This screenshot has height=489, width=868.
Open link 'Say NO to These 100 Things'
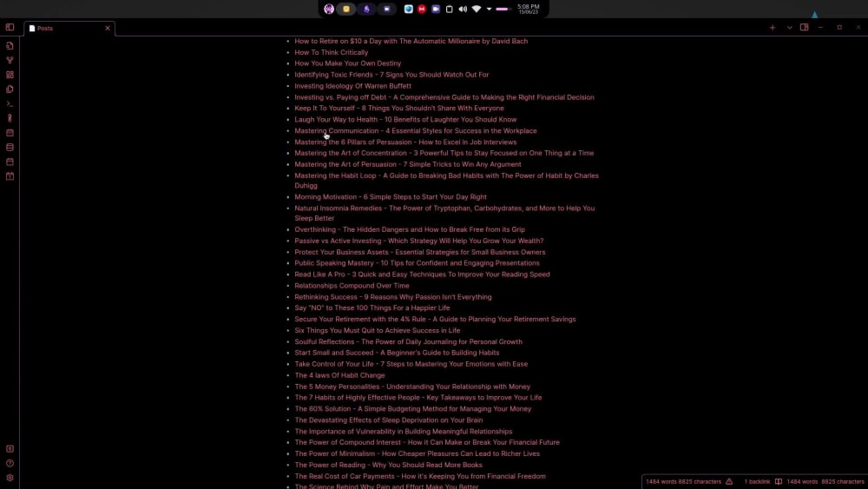(x=372, y=308)
